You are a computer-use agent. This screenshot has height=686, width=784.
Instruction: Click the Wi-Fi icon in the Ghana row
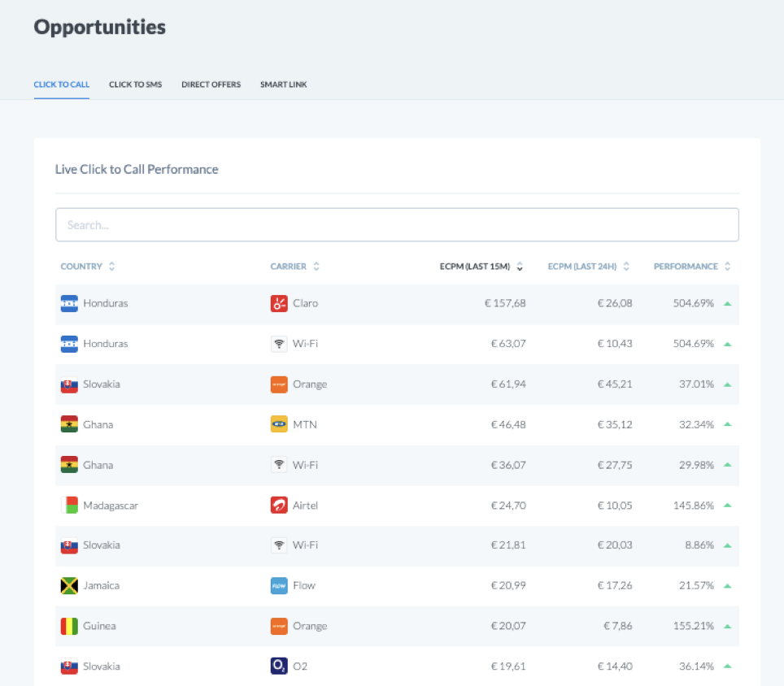pos(279,465)
